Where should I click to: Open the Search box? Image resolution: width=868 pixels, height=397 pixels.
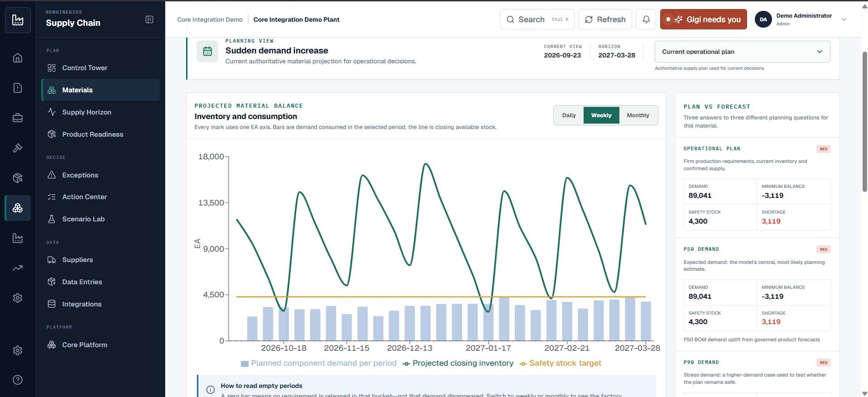point(537,19)
